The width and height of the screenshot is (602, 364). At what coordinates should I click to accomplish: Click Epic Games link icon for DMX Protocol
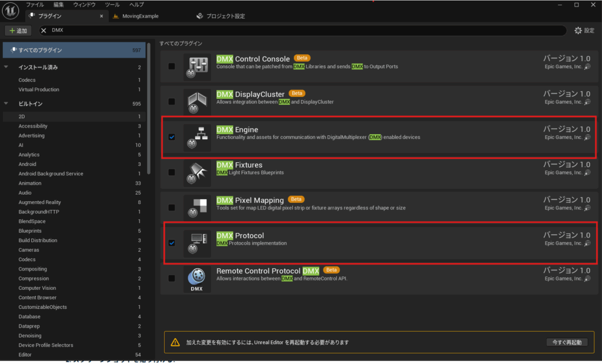(x=587, y=243)
